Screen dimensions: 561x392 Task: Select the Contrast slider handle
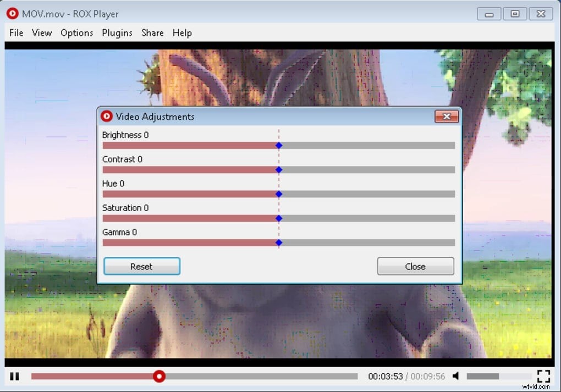point(279,169)
